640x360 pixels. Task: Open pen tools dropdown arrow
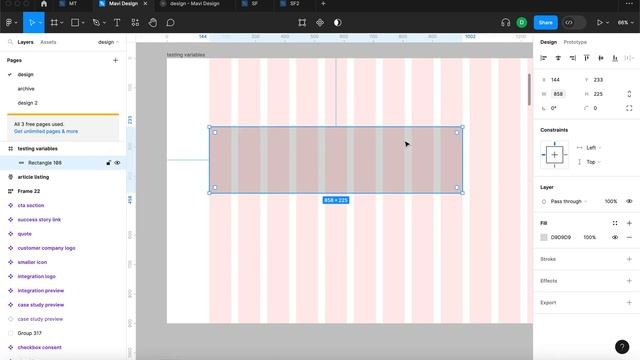pos(104,23)
